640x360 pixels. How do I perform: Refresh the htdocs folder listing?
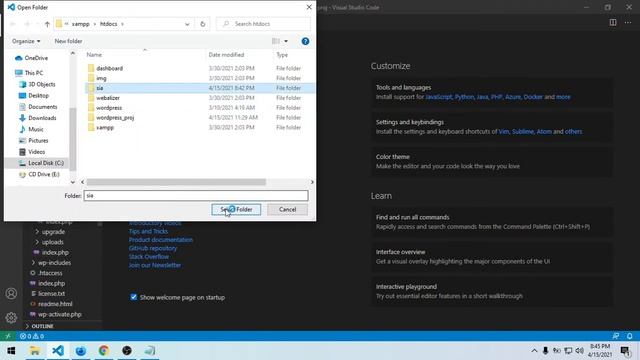coord(202,24)
